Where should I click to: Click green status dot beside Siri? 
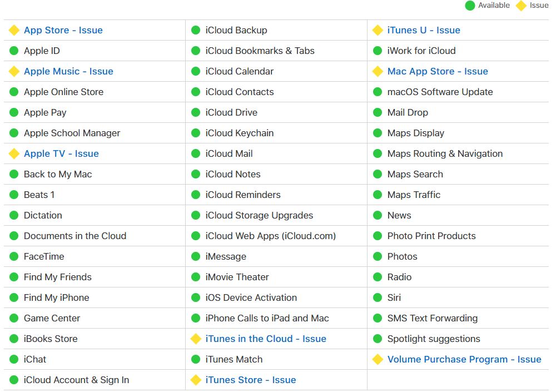378,297
